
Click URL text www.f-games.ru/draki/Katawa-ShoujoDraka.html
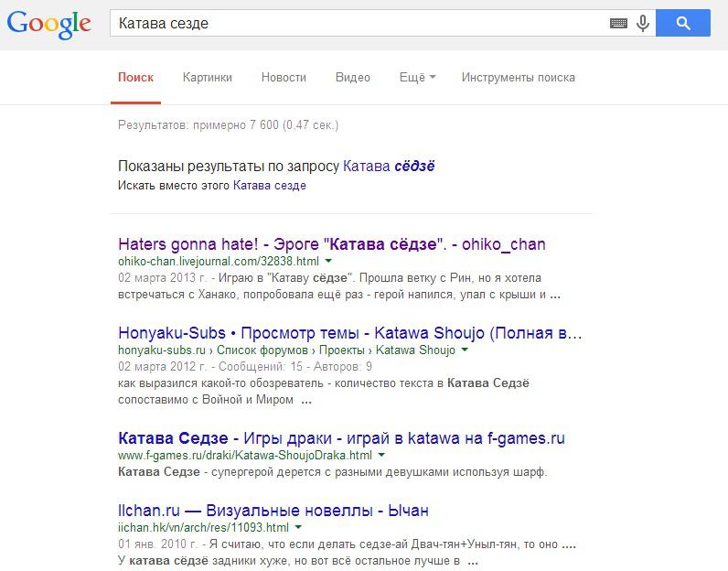[x=245, y=455]
